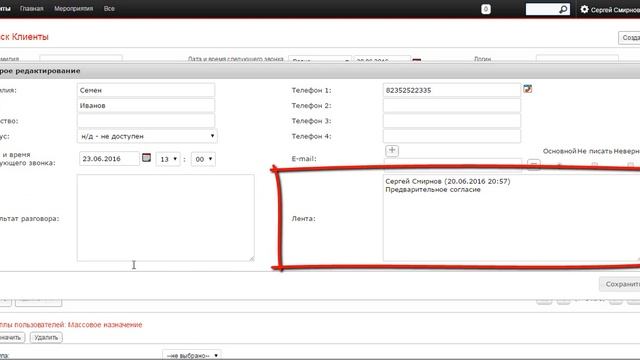Open the Мероприятия menu item
Viewport: 640px width, 360px height.
73,9
